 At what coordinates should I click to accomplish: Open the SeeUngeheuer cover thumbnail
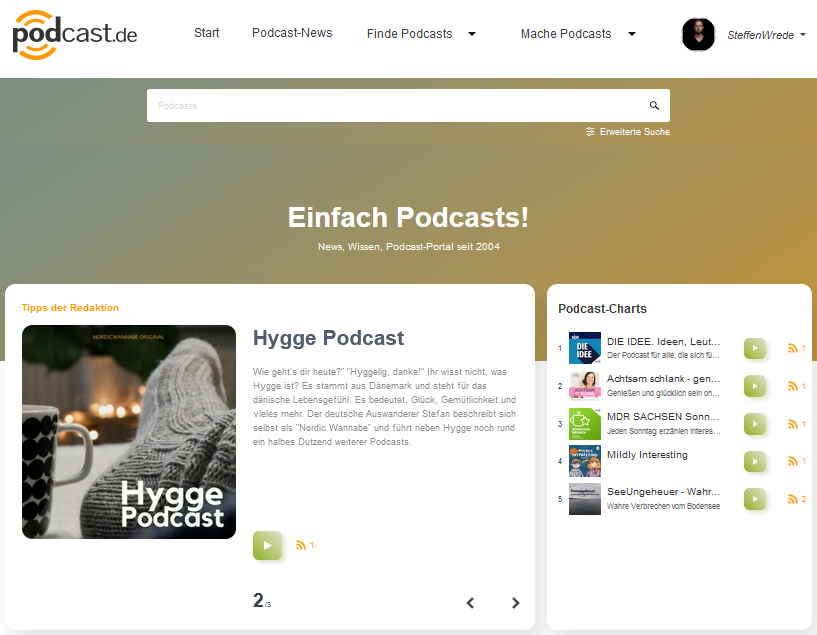click(585, 499)
